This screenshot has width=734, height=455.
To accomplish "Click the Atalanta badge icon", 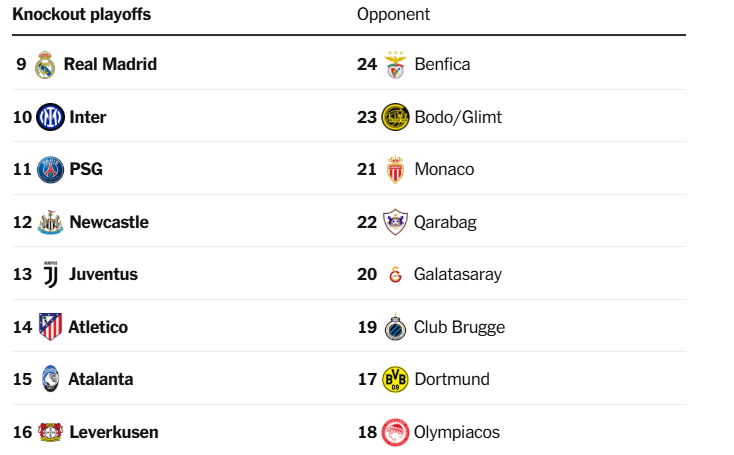I will [50, 380].
